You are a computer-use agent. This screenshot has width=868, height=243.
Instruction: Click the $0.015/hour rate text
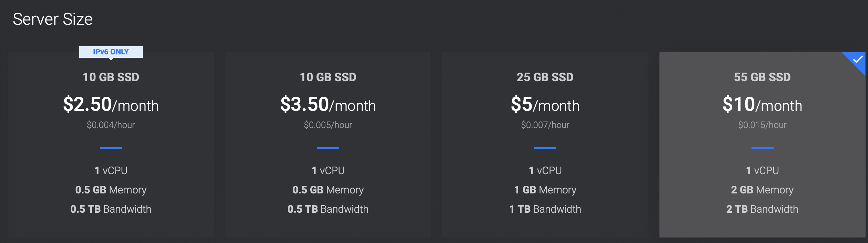pos(762,125)
